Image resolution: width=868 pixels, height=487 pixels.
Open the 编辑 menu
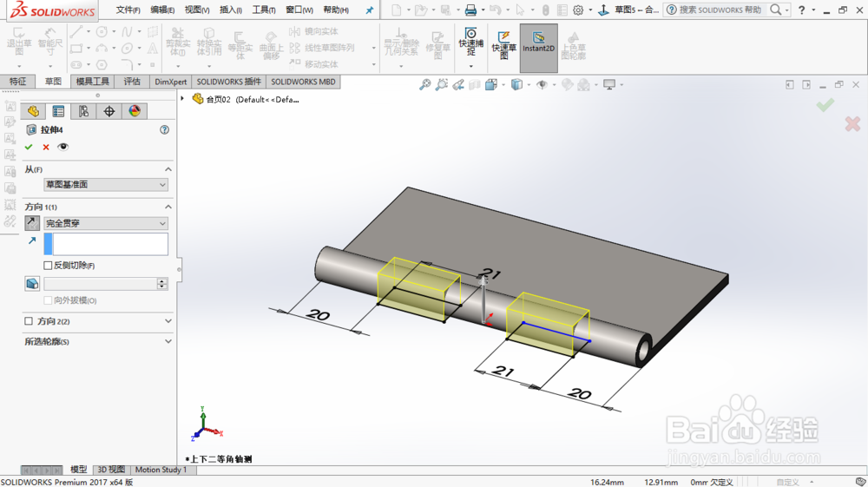(163, 10)
